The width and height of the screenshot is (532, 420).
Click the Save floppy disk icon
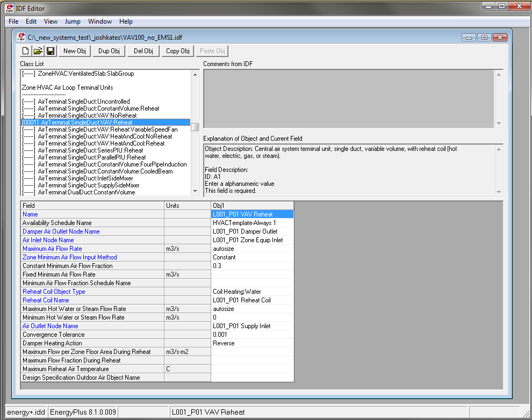[51, 51]
